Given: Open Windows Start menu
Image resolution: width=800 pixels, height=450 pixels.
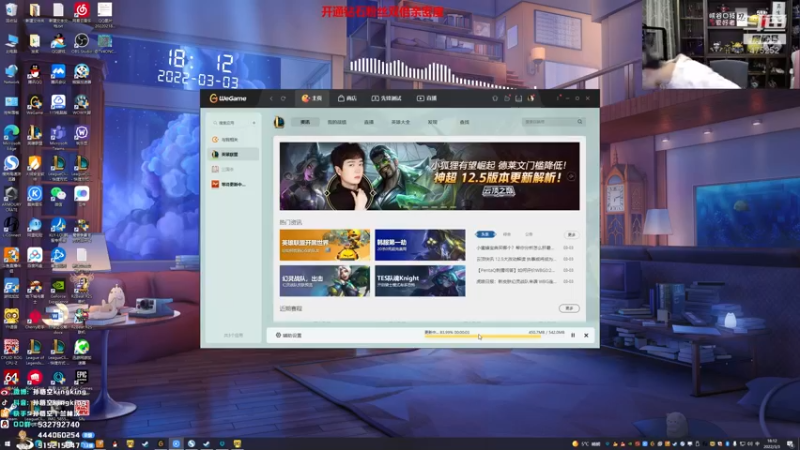Looking at the screenshot, I should pos(7,444).
